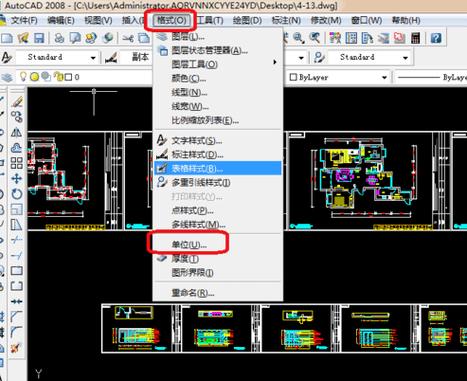467x381 pixels.
Task: Select the Move tool in modify toolbar
Action: (17, 179)
